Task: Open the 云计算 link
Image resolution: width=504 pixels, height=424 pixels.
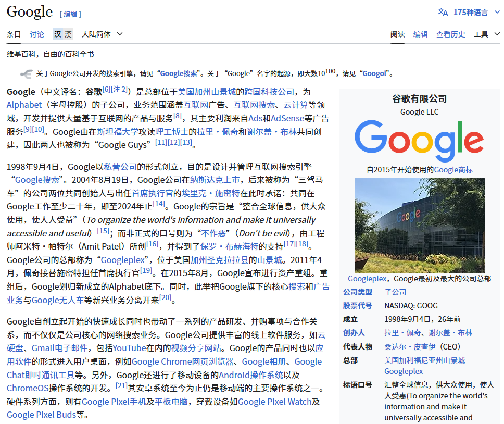Action: (296, 105)
